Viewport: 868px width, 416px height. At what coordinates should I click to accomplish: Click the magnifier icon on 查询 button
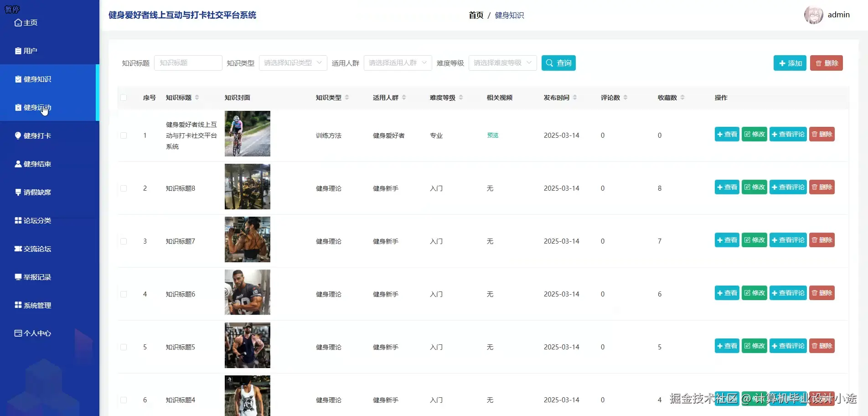click(x=549, y=63)
